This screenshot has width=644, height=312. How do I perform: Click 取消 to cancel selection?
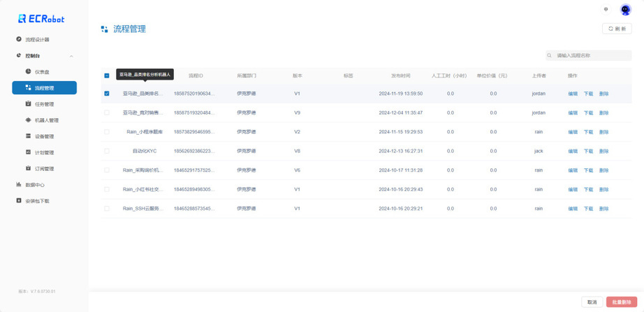(x=592, y=302)
